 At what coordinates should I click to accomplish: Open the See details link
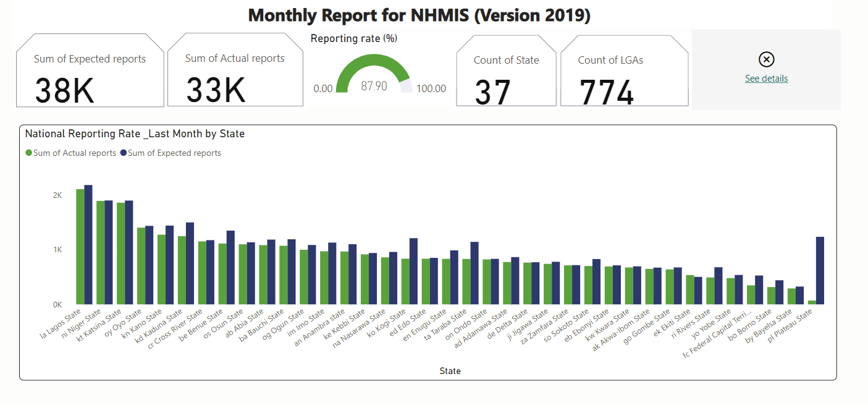pyautogui.click(x=766, y=79)
